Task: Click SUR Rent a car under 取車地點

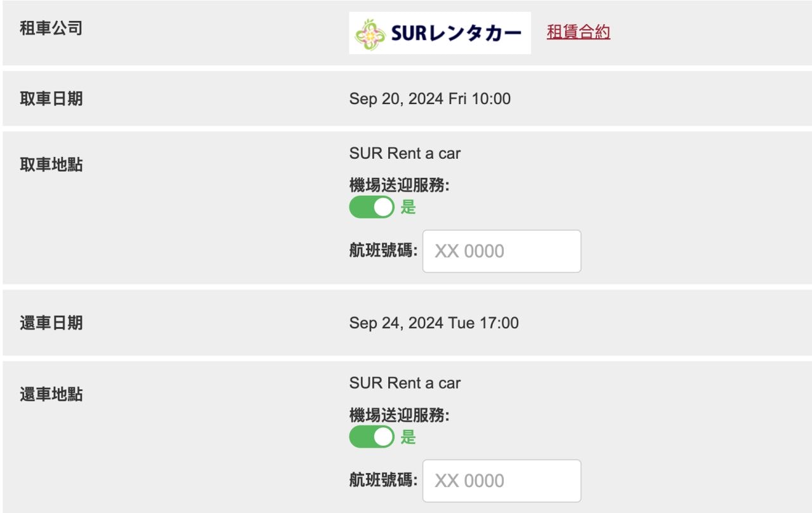Action: (x=405, y=153)
